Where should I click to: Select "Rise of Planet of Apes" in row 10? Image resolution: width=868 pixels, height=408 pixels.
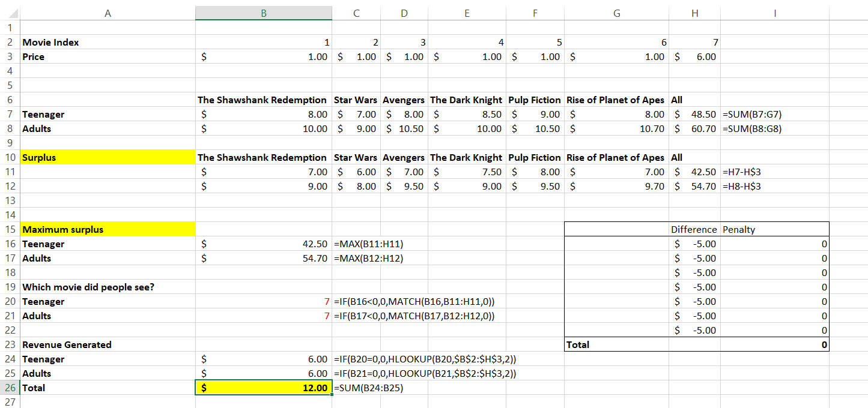click(x=616, y=158)
